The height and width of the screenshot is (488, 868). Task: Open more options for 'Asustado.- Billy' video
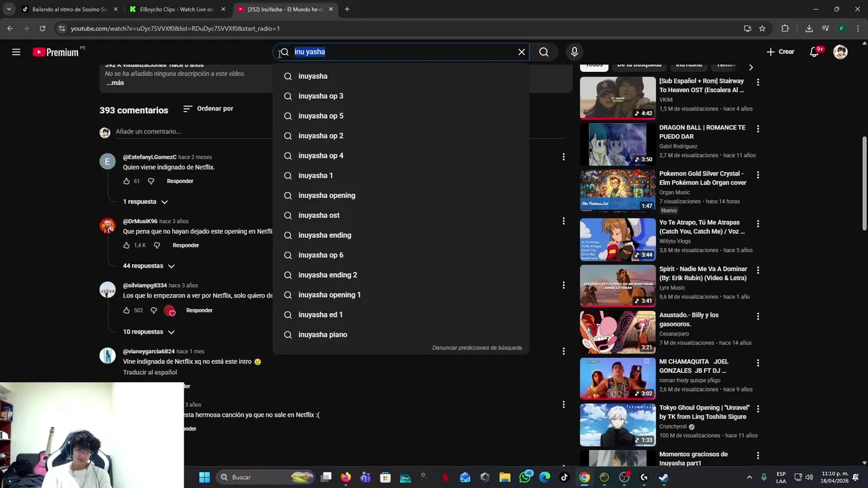coord(758,317)
